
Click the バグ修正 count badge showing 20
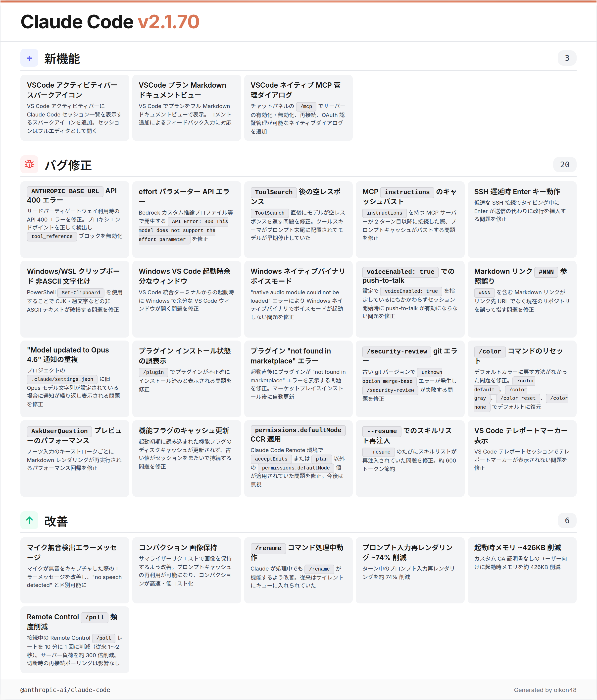click(x=565, y=165)
